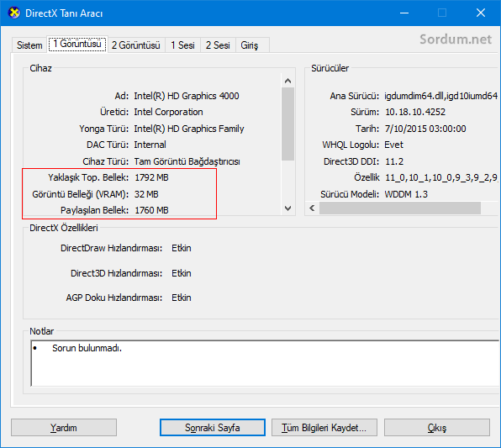This screenshot has width=501, height=448.
Task: Click the 1792 MB total memory value
Action: [x=151, y=177]
